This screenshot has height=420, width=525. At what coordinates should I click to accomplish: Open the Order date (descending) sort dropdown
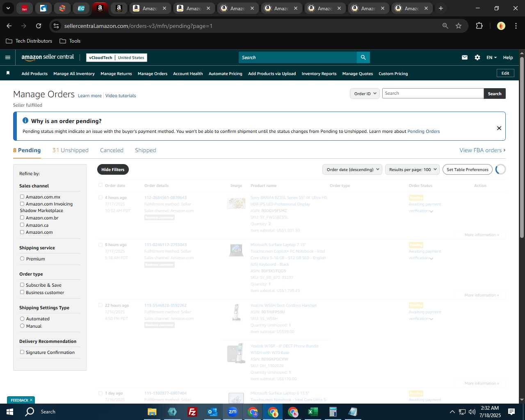point(352,169)
